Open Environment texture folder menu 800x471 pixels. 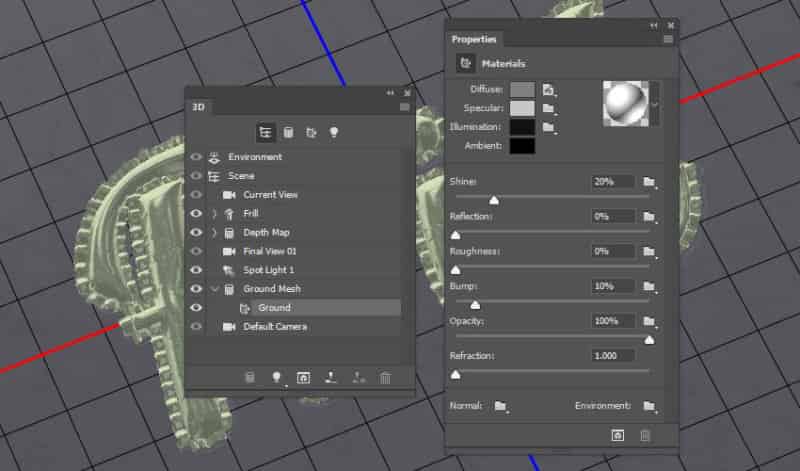tap(649, 406)
